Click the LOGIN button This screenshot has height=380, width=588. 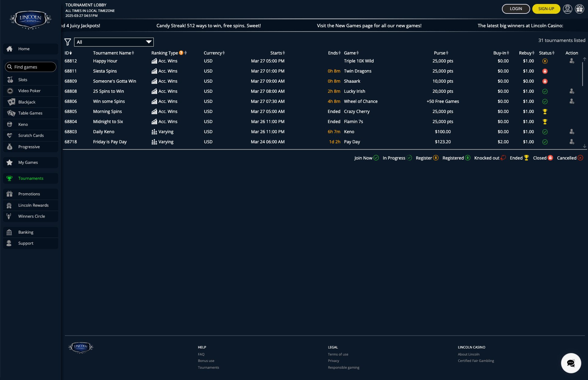click(x=516, y=9)
